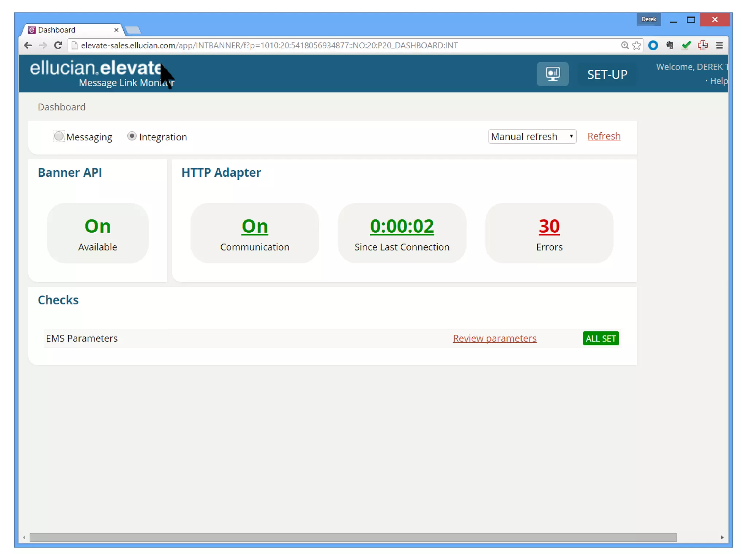Bookmark page with the star icon

click(x=637, y=45)
